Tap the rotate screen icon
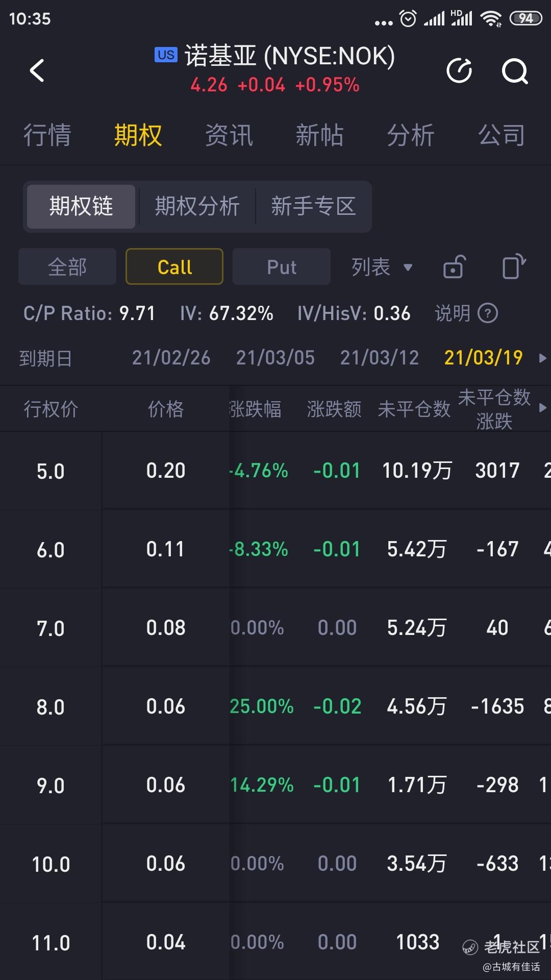551x980 pixels. pos(514,266)
